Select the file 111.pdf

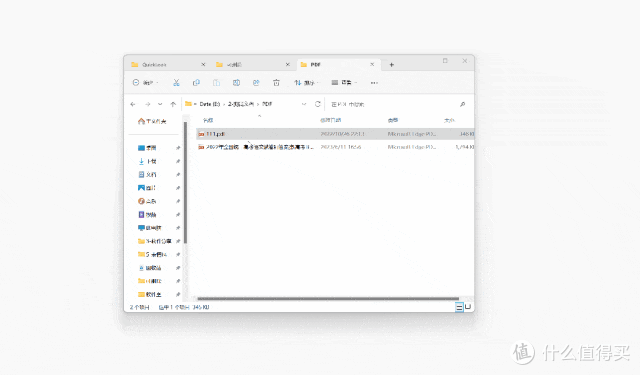pyautogui.click(x=335, y=134)
